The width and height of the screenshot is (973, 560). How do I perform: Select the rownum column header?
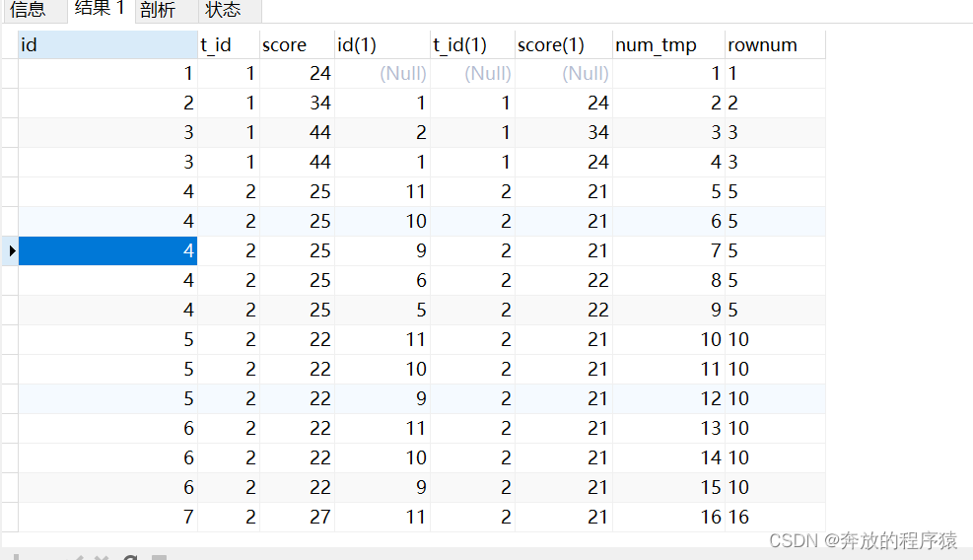[775, 44]
